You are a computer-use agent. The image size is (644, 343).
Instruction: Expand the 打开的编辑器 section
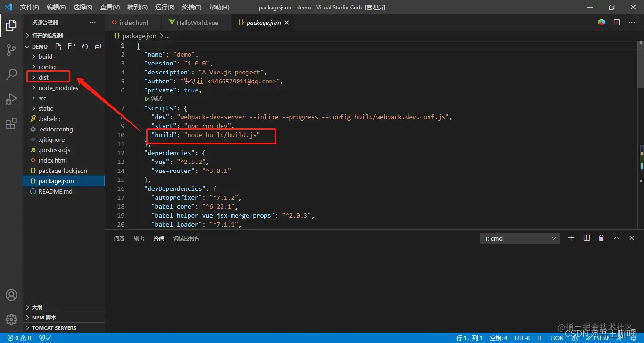pos(64,36)
